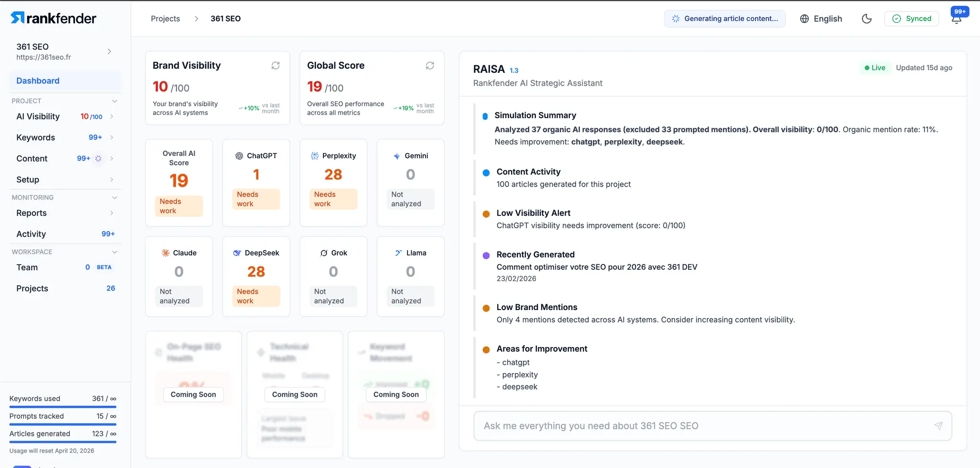Expand the Reports submenu chevron
The height and width of the screenshot is (468, 980).
point(112,213)
